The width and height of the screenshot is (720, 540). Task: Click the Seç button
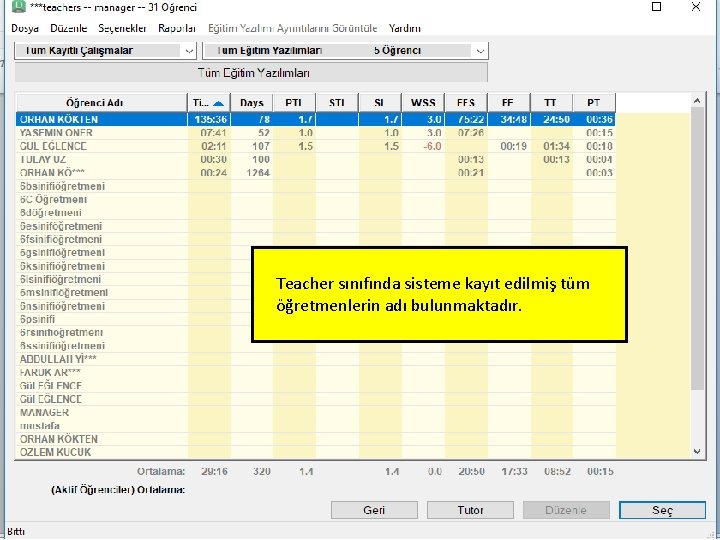662,510
